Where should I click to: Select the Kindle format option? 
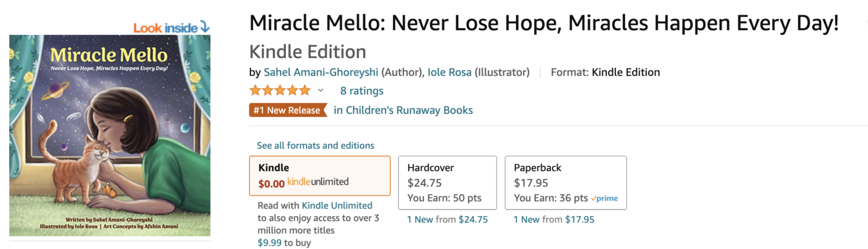[x=320, y=175]
